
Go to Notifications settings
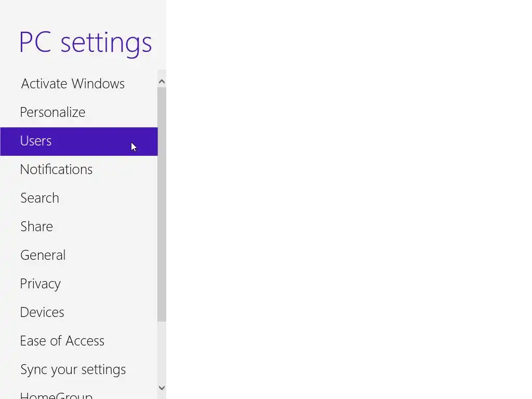point(79,170)
